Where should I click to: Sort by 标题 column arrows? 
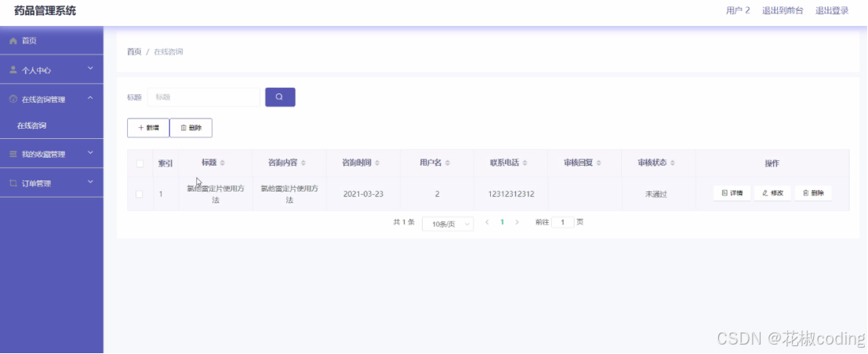pos(223,163)
